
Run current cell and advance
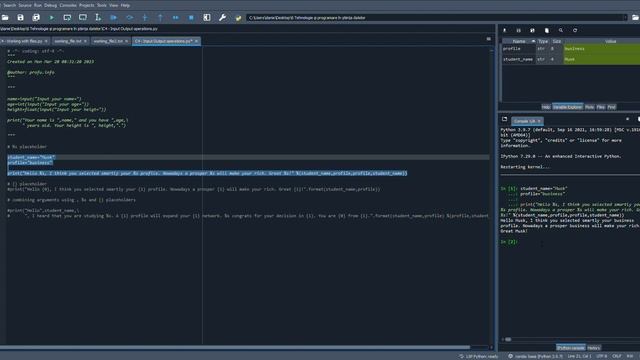[82, 18]
